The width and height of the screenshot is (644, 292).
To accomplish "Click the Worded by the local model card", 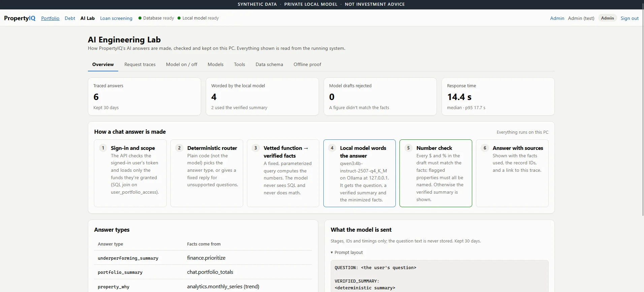I will 262,97.
